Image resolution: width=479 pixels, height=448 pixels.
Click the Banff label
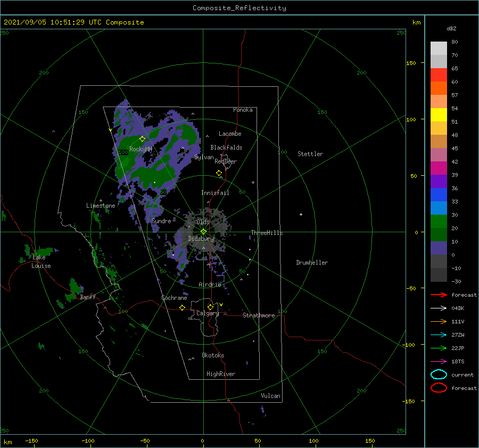pyautogui.click(x=88, y=297)
